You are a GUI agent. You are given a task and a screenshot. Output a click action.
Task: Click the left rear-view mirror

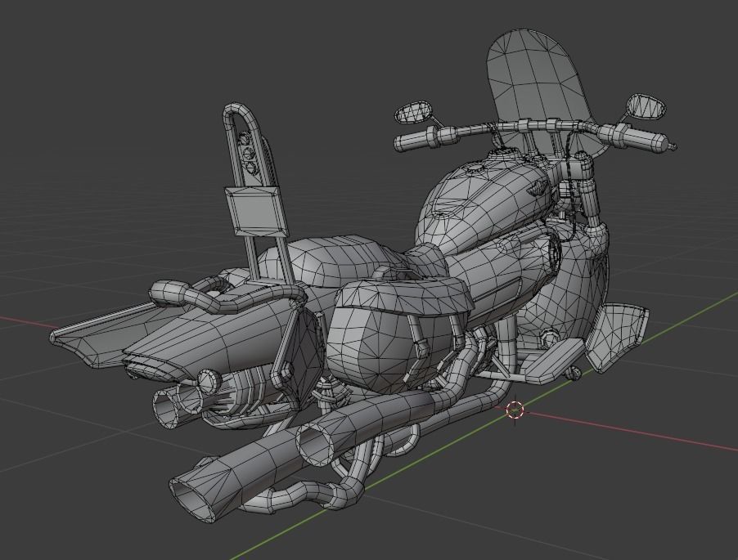point(412,112)
